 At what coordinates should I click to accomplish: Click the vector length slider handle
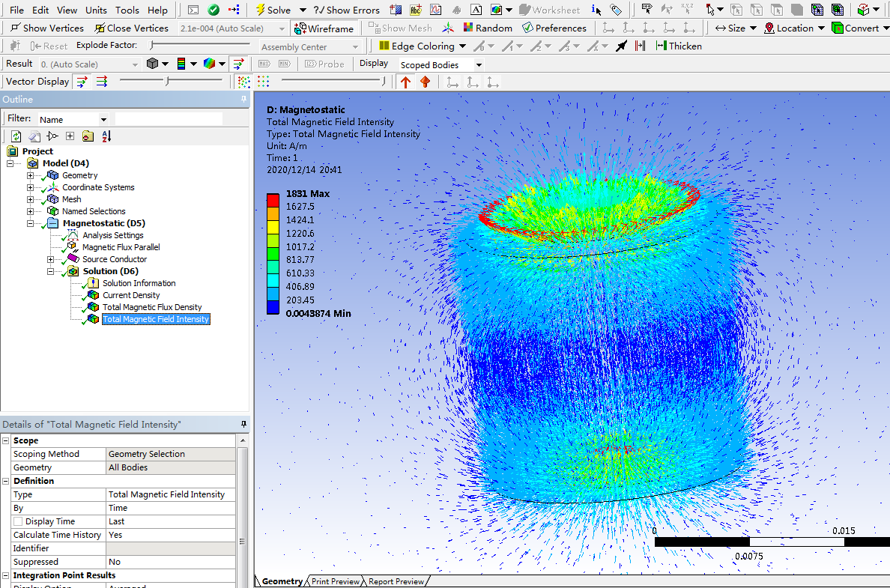[167, 81]
